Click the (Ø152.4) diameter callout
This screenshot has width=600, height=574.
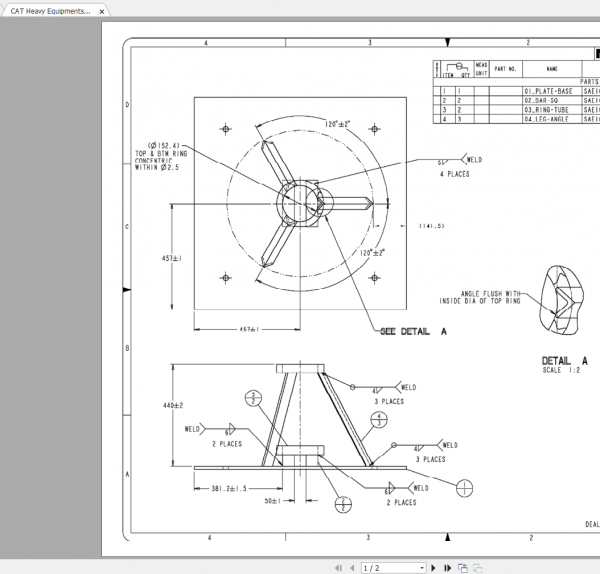point(163,145)
